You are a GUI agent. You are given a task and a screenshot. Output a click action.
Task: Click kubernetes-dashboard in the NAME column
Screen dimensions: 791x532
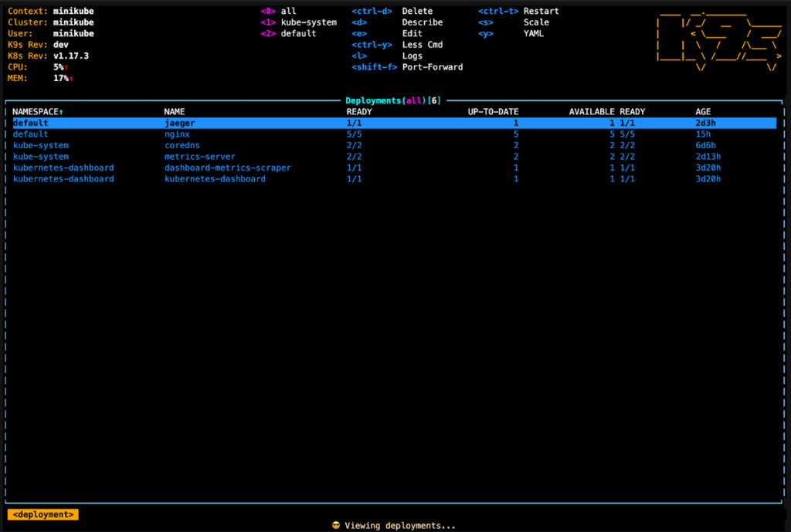(x=215, y=179)
